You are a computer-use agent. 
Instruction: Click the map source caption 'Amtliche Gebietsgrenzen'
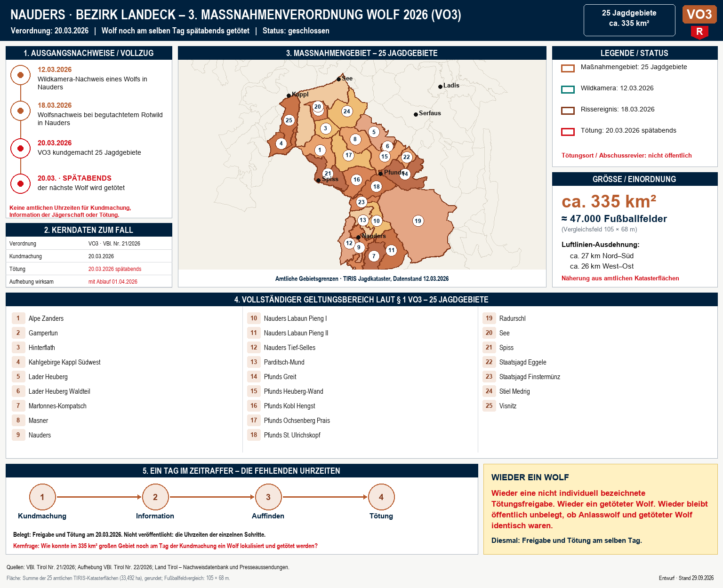coord(362,279)
